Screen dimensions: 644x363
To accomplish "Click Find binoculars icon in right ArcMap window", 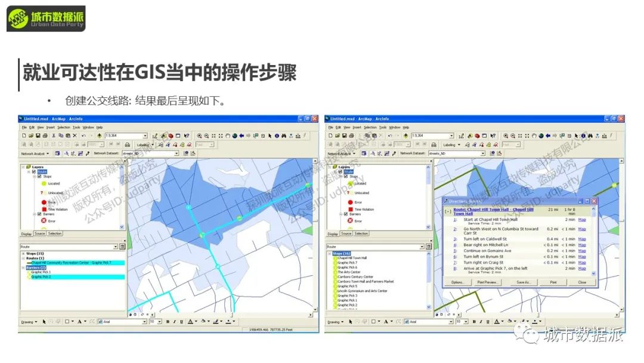I will click(590, 136).
